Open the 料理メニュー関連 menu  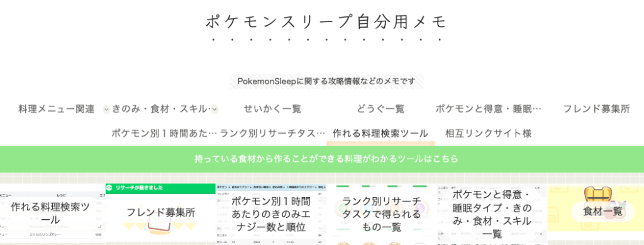tap(57, 109)
